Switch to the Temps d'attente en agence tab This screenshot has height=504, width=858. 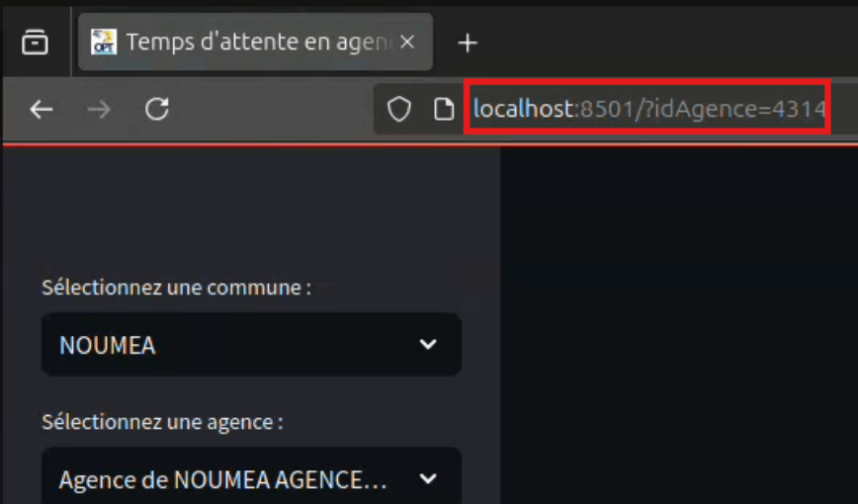point(257,42)
